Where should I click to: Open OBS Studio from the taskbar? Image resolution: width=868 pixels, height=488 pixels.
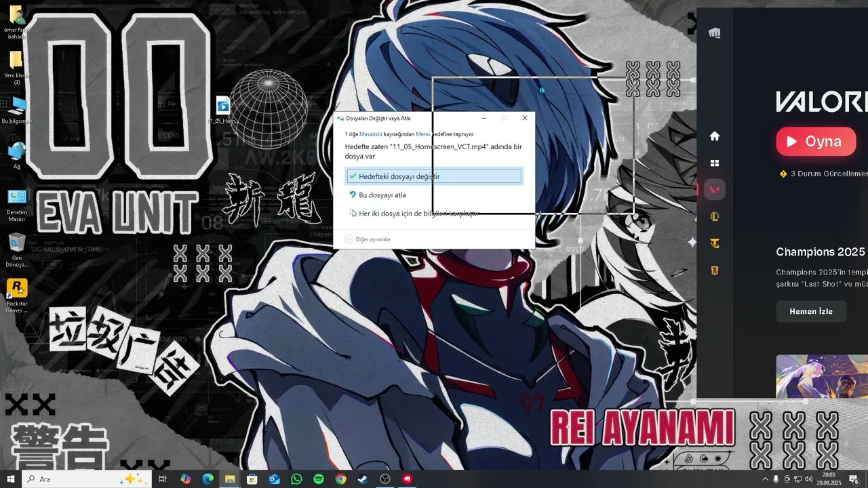click(385, 479)
